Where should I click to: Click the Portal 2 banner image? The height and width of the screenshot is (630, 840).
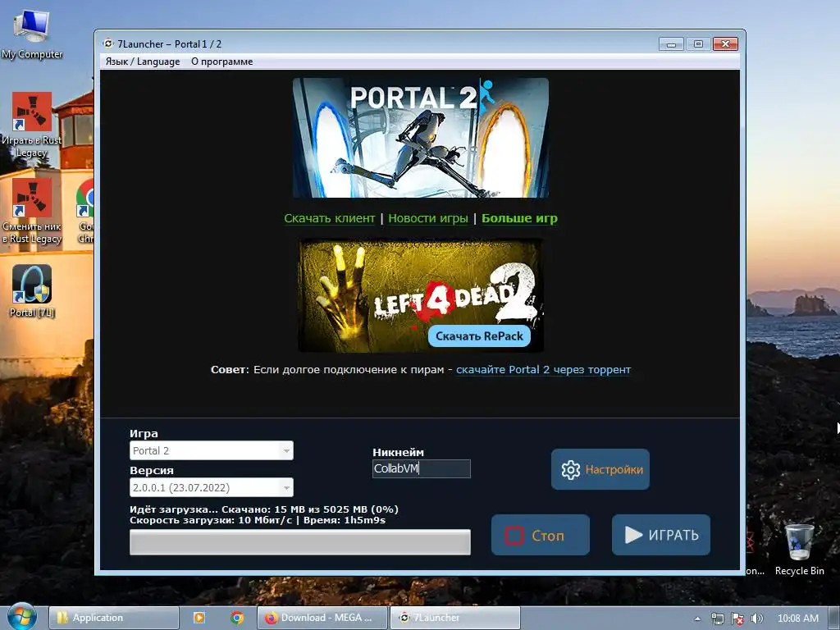pos(421,138)
